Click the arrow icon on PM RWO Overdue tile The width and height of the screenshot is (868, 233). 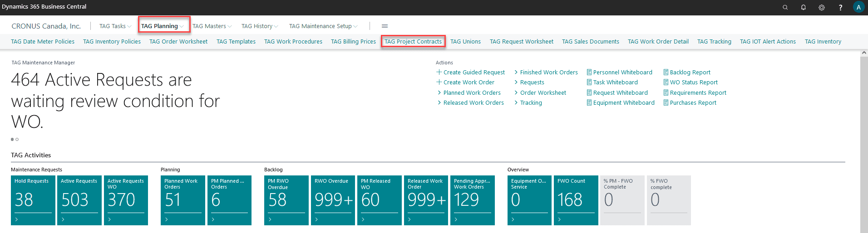tap(270, 219)
